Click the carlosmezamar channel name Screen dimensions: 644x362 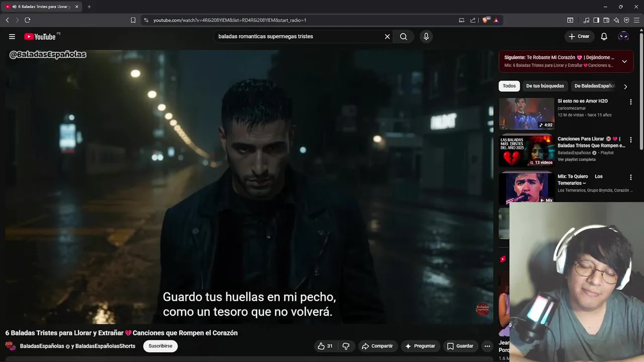pos(572,108)
